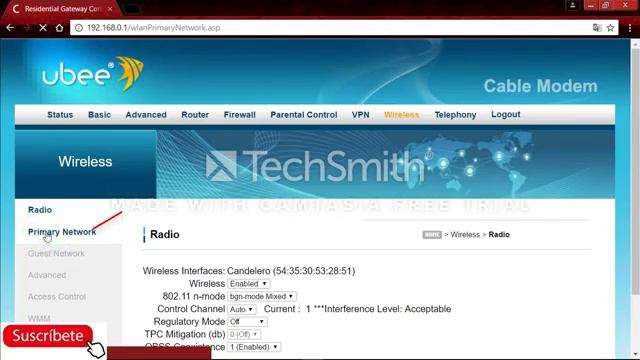This screenshot has width=640, height=360.
Task: Expand the Regulatory Mode dropdown
Action: [247, 322]
